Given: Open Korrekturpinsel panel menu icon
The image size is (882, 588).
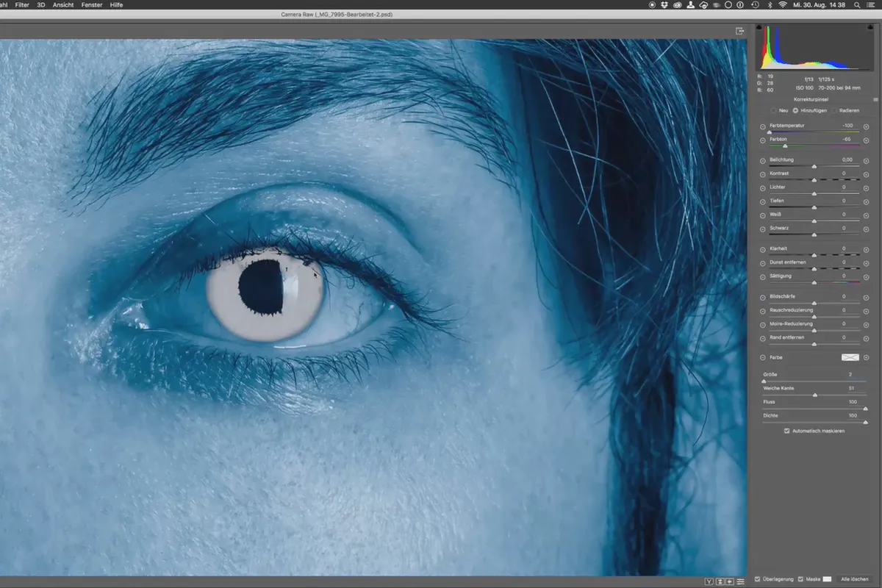Looking at the screenshot, I should pos(875,99).
